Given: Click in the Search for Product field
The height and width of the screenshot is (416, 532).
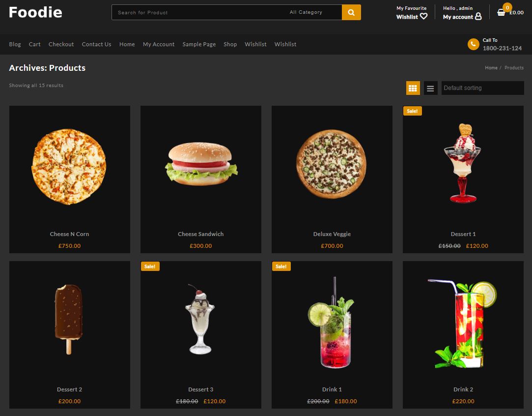Looking at the screenshot, I should pyautogui.click(x=196, y=12).
